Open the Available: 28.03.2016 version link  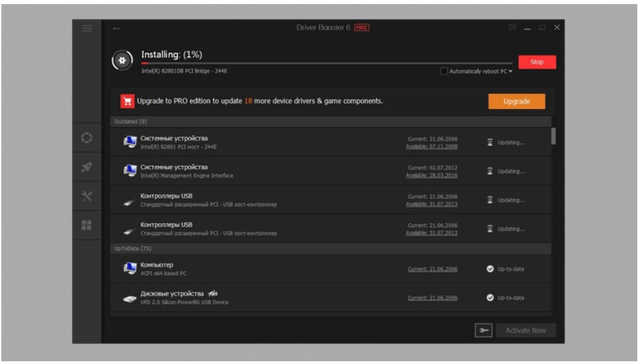click(x=432, y=176)
